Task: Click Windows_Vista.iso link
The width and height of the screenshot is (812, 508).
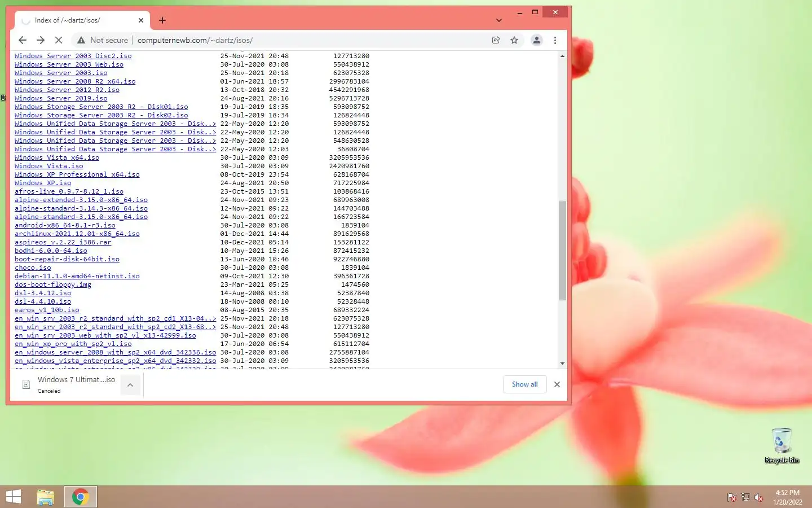Action: (x=49, y=166)
